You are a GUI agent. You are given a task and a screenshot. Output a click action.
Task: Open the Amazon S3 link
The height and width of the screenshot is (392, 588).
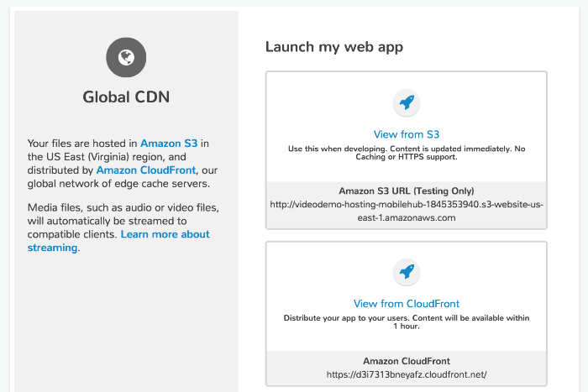point(169,144)
